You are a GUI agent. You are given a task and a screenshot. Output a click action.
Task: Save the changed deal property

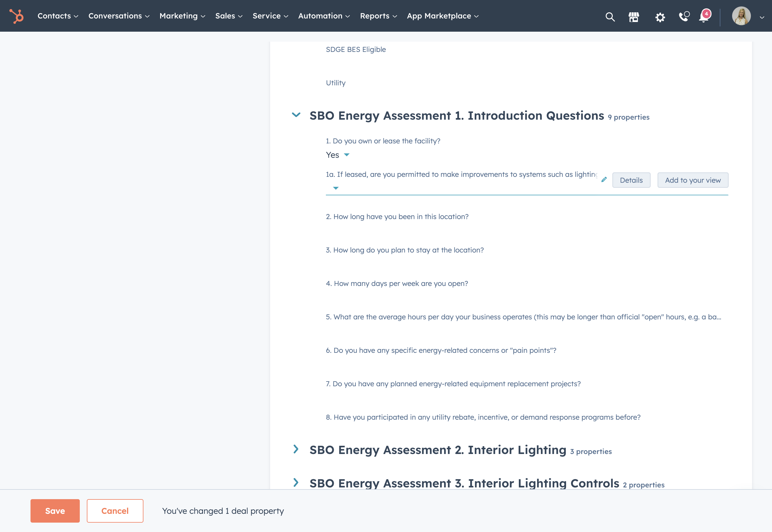pyautogui.click(x=55, y=511)
